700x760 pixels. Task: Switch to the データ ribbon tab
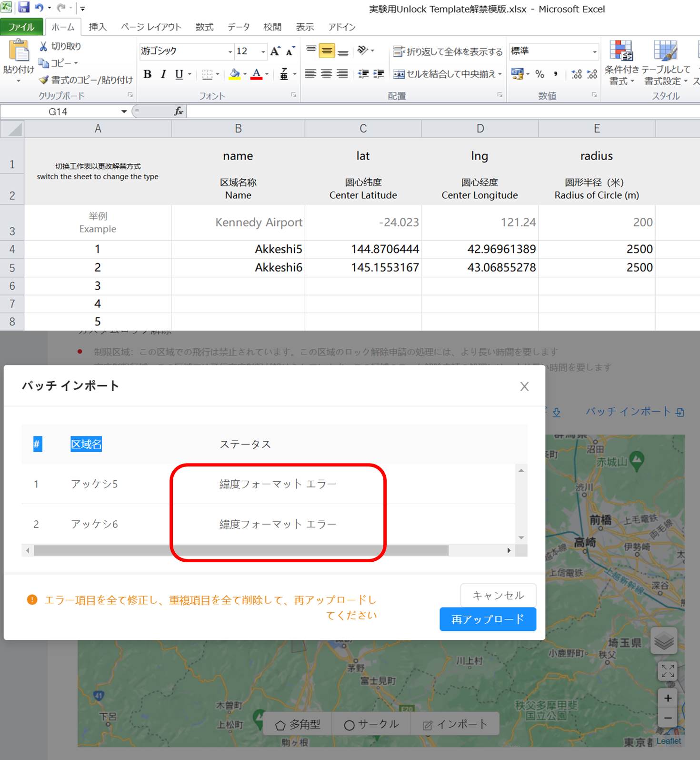[x=238, y=27]
